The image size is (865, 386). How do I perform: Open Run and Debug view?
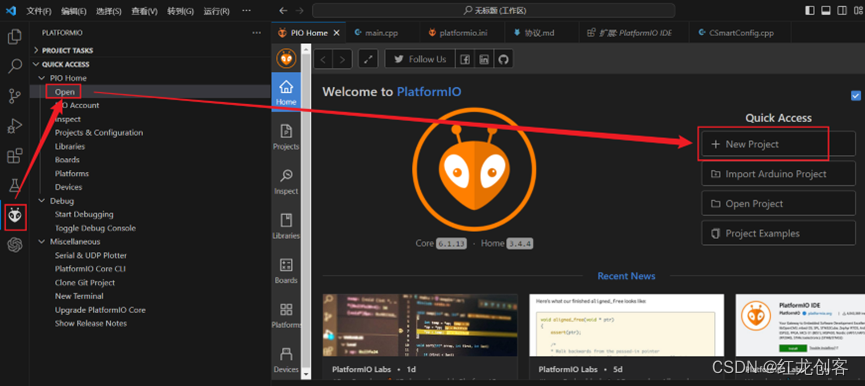(15, 126)
